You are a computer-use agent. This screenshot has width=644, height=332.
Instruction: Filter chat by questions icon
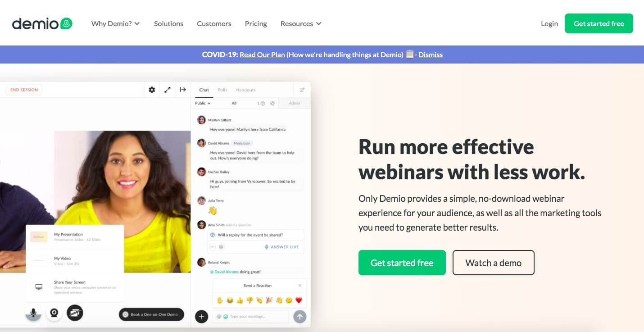[261, 103]
